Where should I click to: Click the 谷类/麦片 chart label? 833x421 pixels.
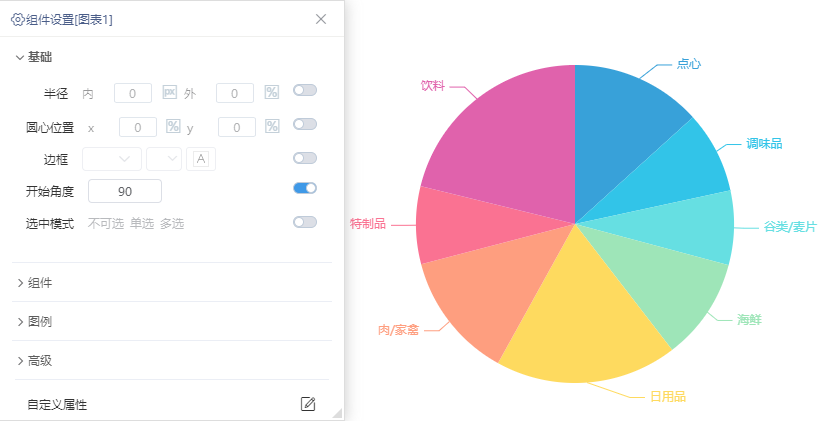tap(790, 227)
